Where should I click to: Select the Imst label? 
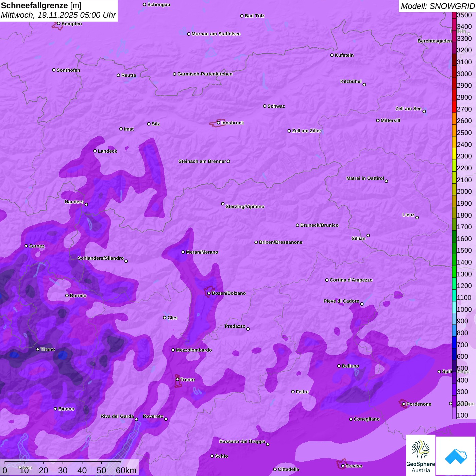[129, 129]
